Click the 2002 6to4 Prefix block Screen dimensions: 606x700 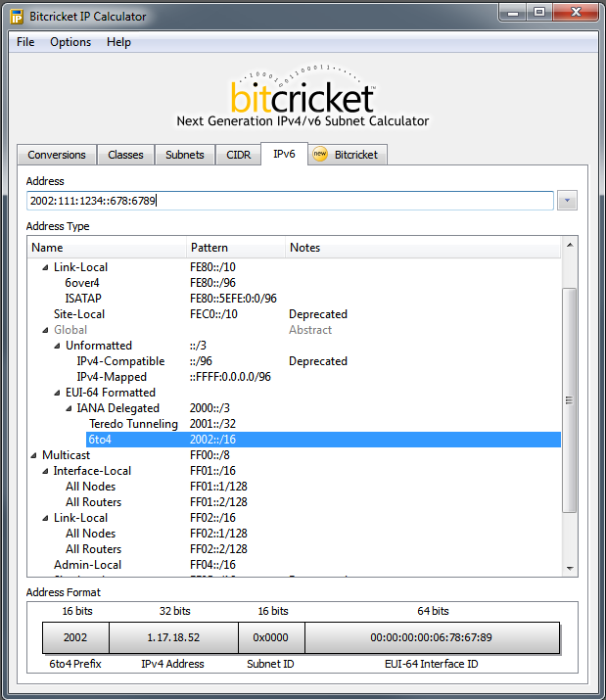pos(75,637)
